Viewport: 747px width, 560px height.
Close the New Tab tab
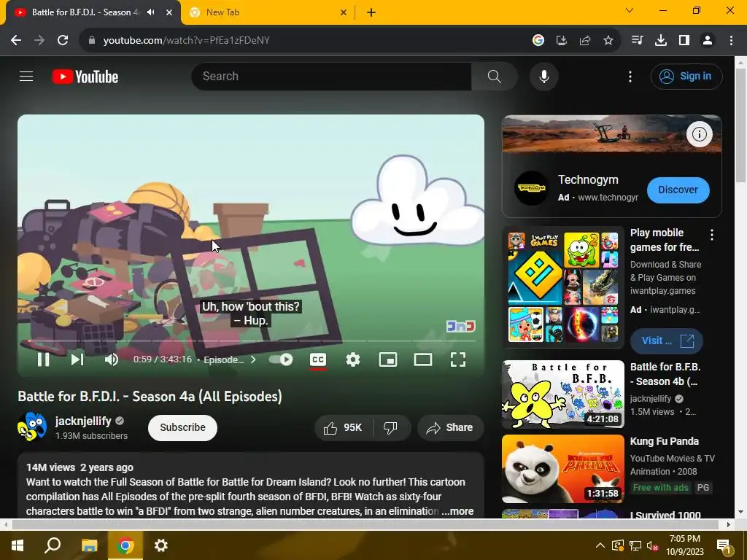pyautogui.click(x=344, y=12)
